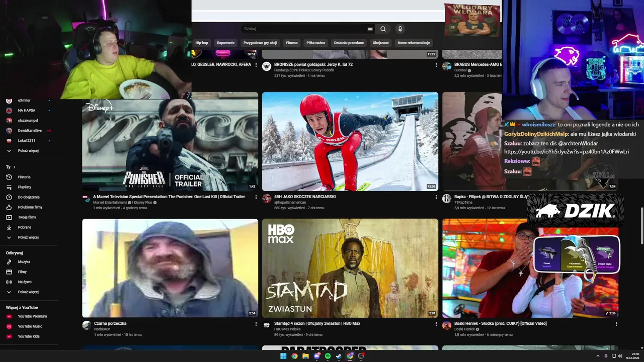Open the Ty section chevron

tap(14, 167)
